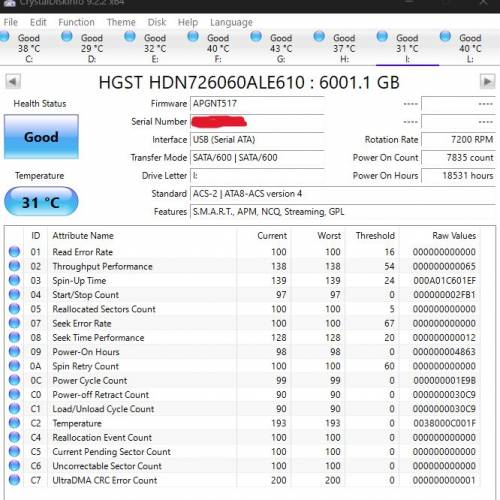Click the Interface field USB (Serial ATA)
This screenshot has height=500, width=500.
tap(257, 140)
